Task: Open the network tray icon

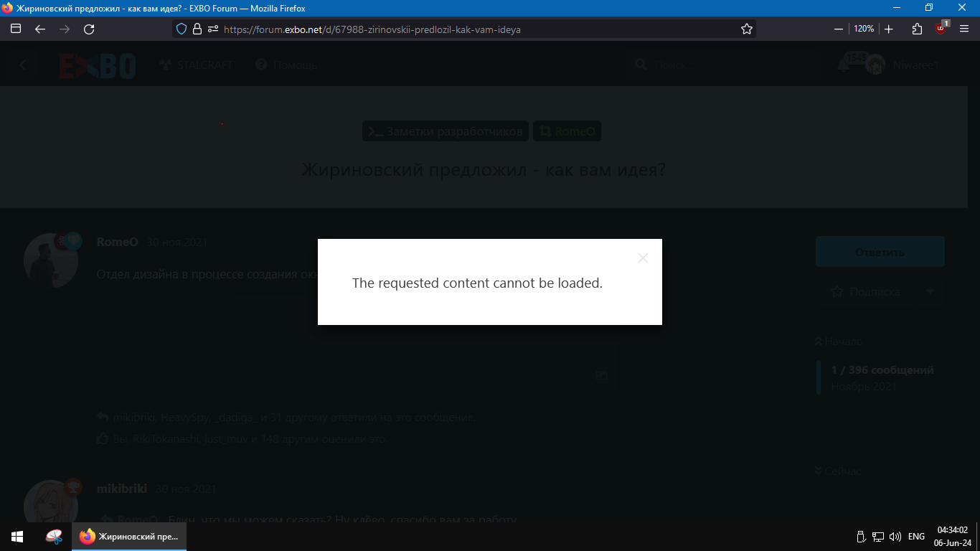Action: (x=878, y=537)
